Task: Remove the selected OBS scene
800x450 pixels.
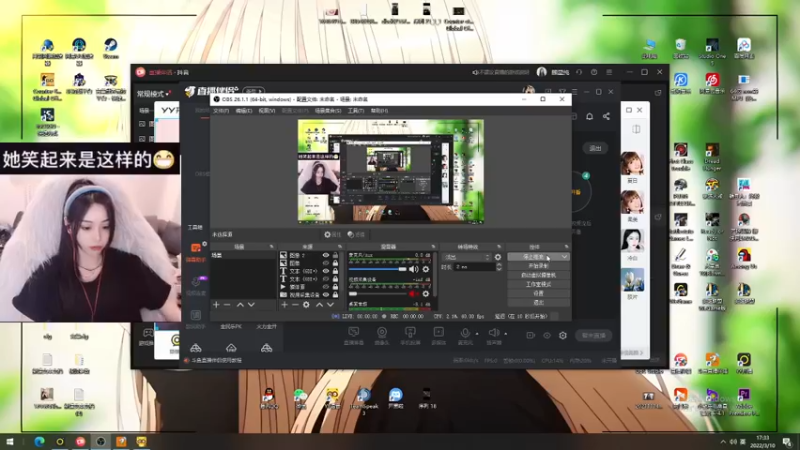Action: (x=228, y=305)
